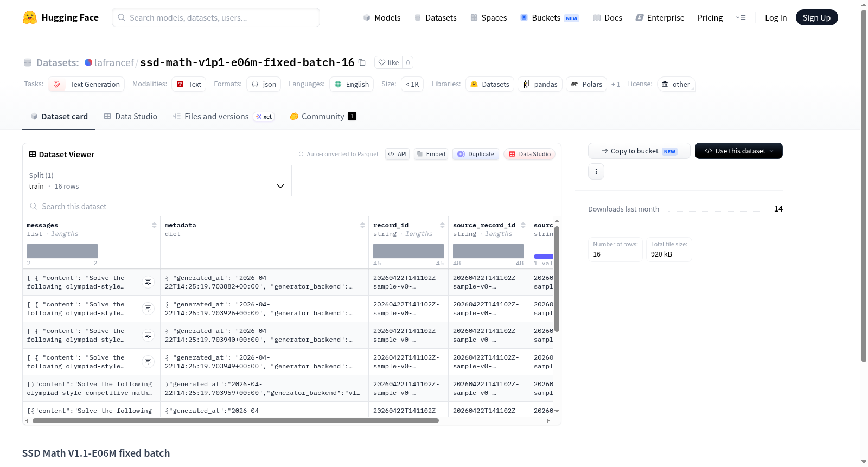
Task: Sort by the record_id column arrows
Action: (442, 225)
